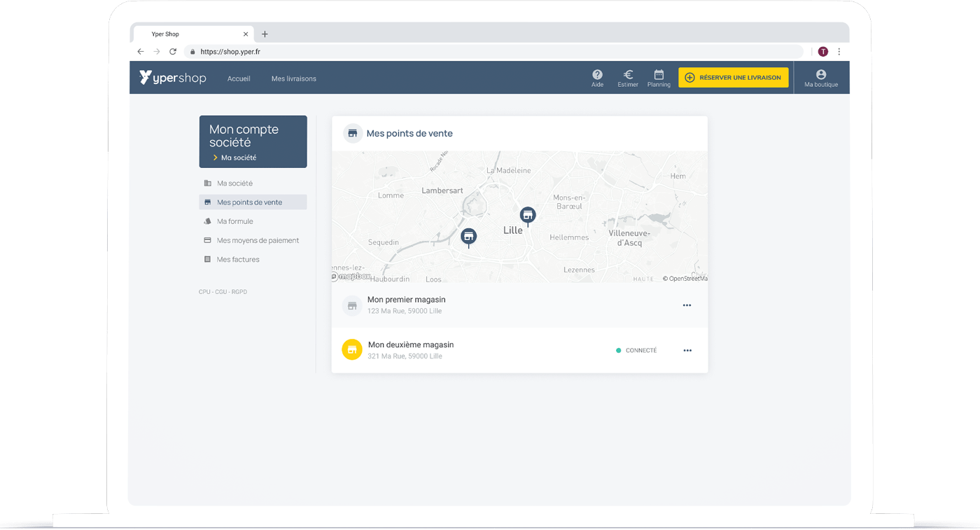Click the browser address bar
Image resolution: width=980 pixels, height=530 pixels.
[490, 52]
